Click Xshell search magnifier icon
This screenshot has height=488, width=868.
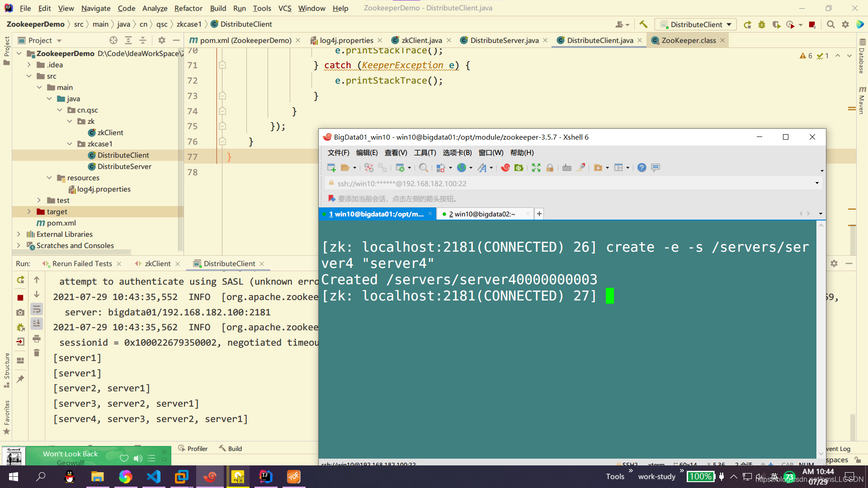[x=424, y=168]
